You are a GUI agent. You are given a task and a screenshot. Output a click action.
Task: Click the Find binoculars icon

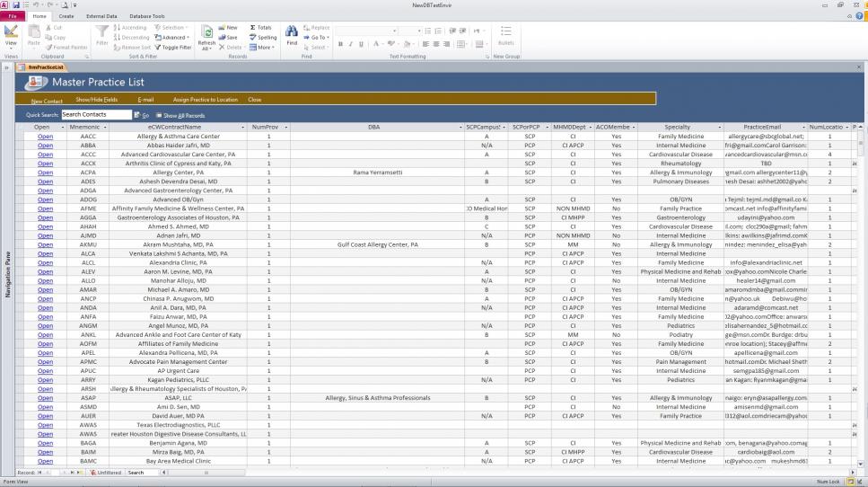point(291,36)
